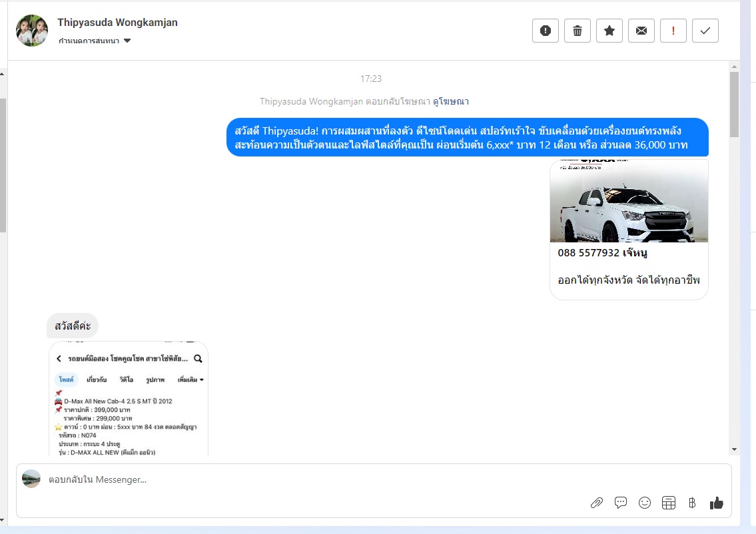Star this conversation for follow-up
756x534 pixels.
609,31
